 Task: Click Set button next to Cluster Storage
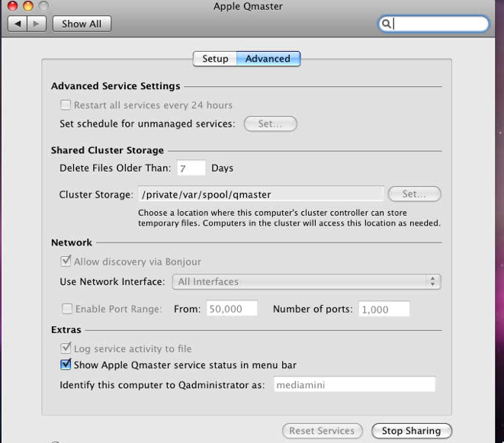(414, 194)
